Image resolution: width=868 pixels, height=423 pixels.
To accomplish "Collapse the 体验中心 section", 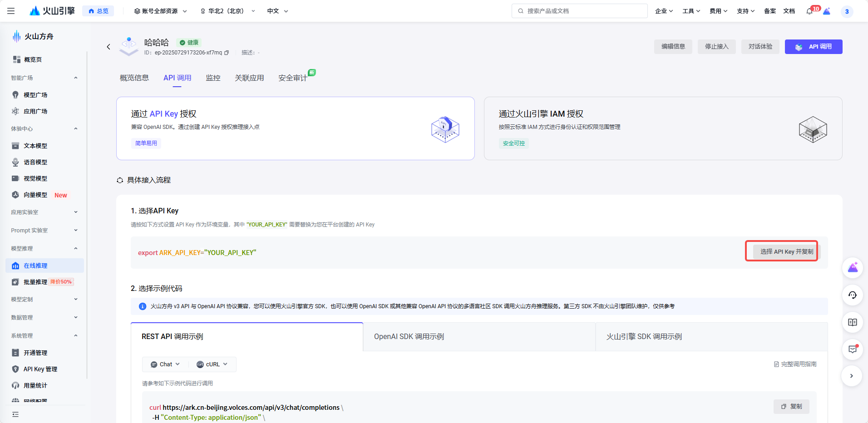I will 76,128.
